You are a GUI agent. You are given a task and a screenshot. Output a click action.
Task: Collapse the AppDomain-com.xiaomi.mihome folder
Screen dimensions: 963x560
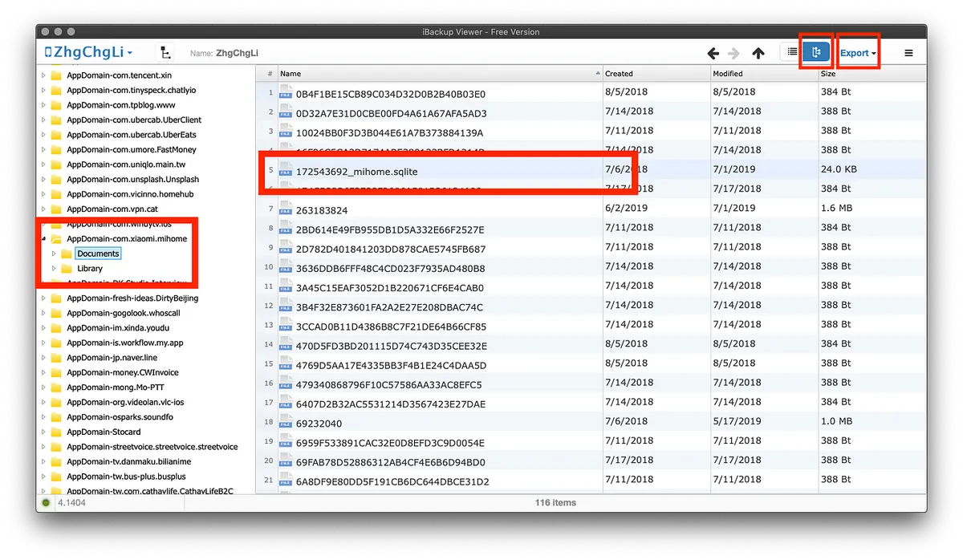[x=44, y=239]
